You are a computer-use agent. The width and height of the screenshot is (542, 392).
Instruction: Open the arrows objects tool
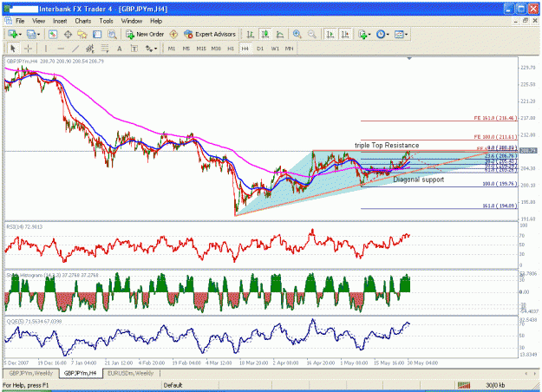click(149, 49)
